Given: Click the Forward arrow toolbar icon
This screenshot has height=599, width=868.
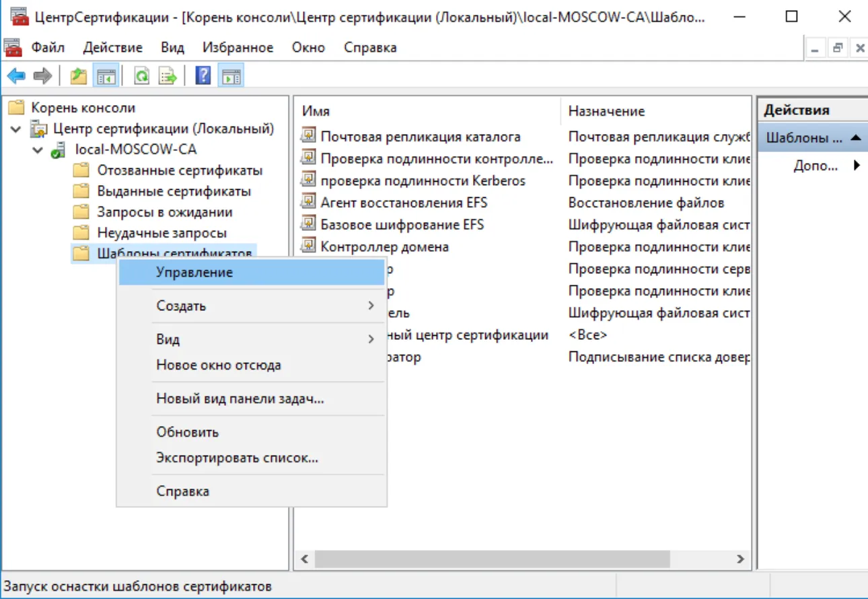Looking at the screenshot, I should [x=42, y=76].
